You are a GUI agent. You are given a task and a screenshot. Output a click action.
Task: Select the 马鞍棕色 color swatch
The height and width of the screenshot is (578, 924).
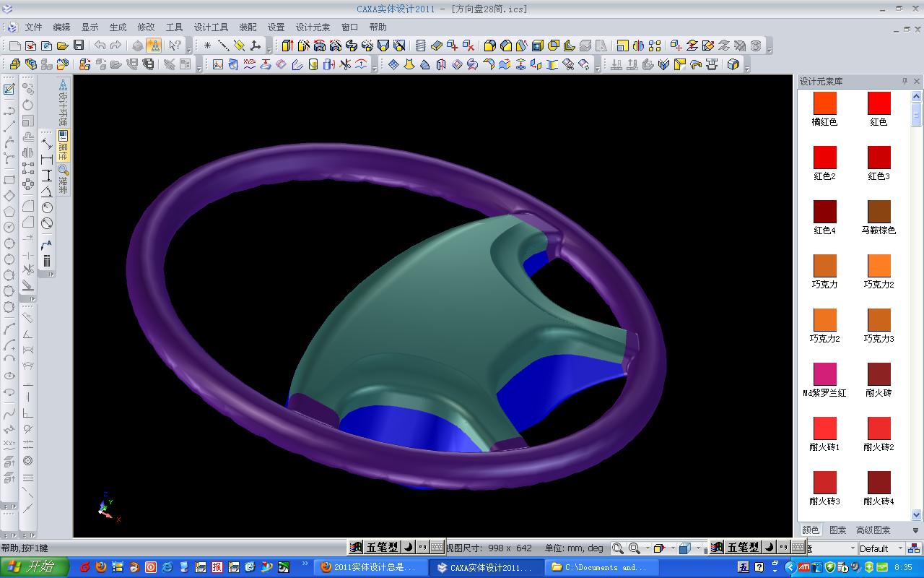click(879, 212)
